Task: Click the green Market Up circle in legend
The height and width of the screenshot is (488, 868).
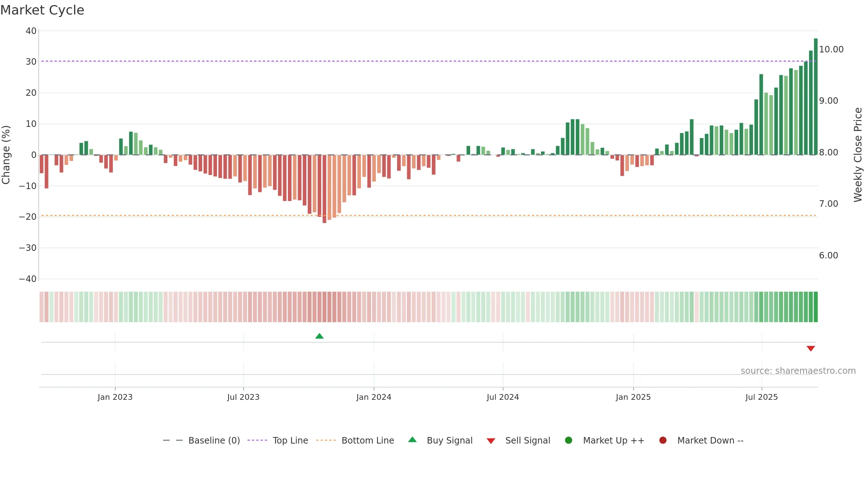Action: pyautogui.click(x=569, y=440)
